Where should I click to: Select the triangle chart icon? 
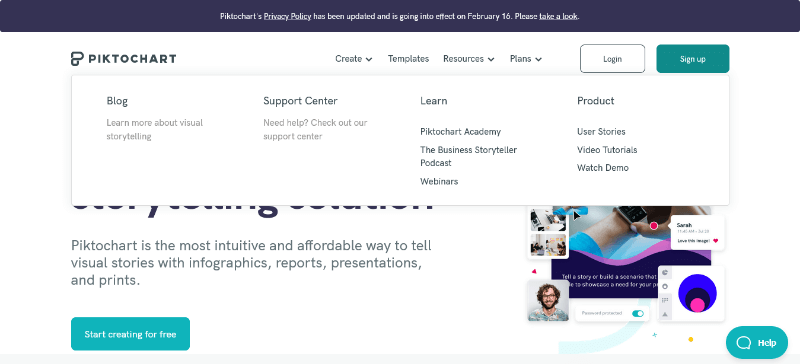665,314
